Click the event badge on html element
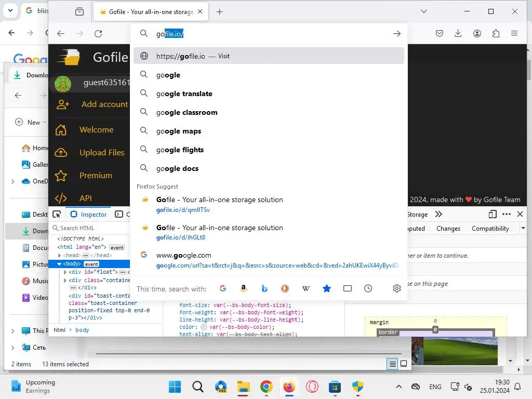 point(117,248)
